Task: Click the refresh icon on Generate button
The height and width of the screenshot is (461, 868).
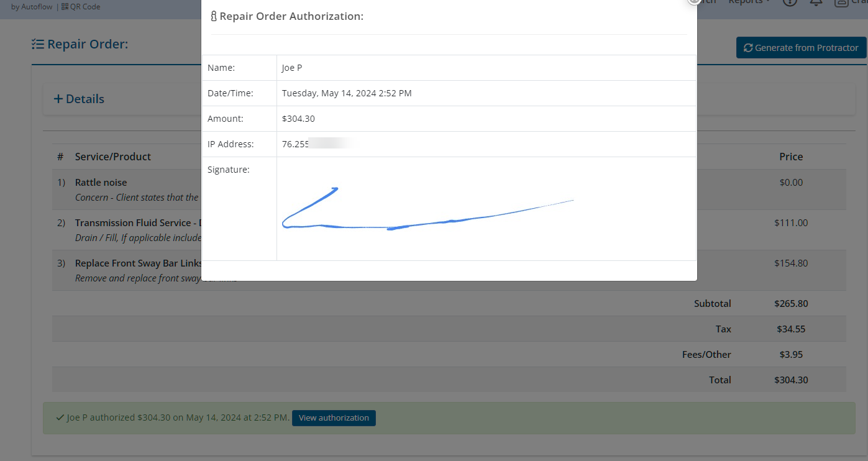Action: click(747, 48)
